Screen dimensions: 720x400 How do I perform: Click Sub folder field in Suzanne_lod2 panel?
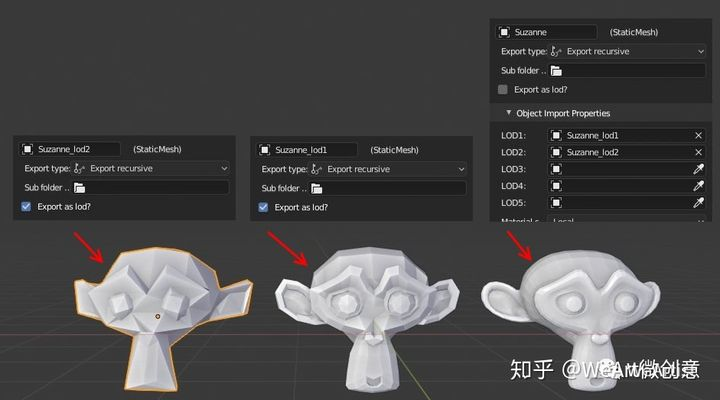151,188
